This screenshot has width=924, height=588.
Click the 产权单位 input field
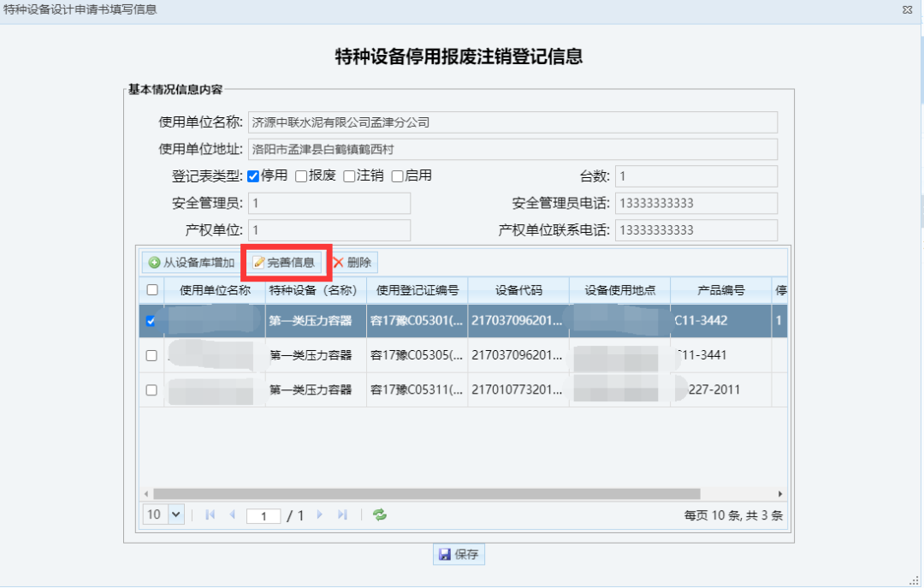tap(329, 230)
